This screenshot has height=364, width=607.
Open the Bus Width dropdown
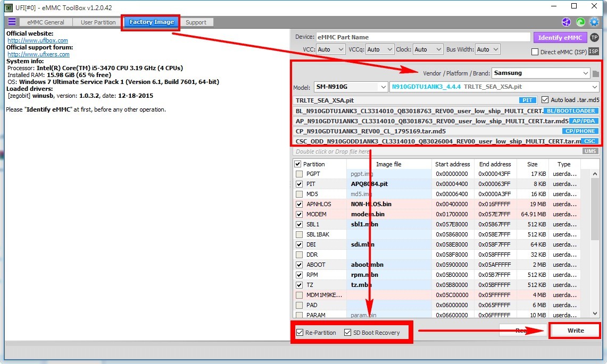click(487, 49)
